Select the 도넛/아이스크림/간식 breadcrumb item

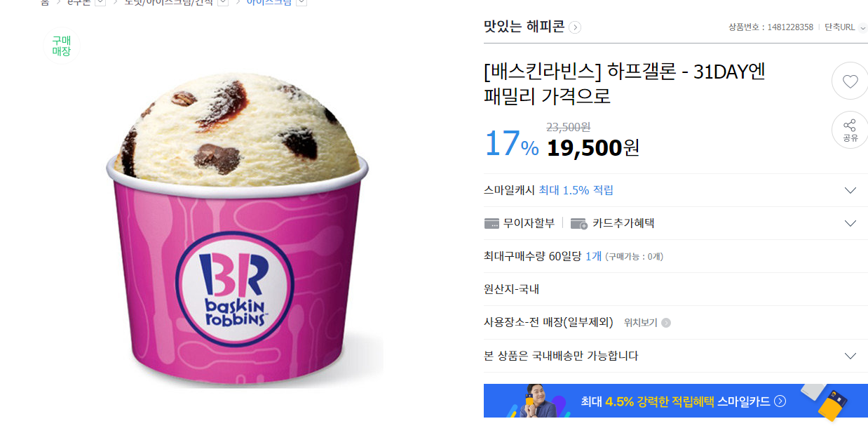click(168, 2)
